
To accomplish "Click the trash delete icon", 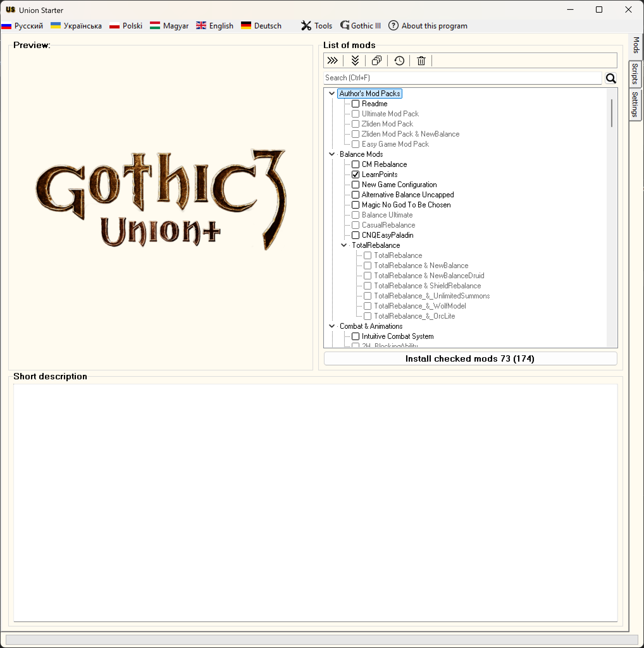I will [x=421, y=61].
